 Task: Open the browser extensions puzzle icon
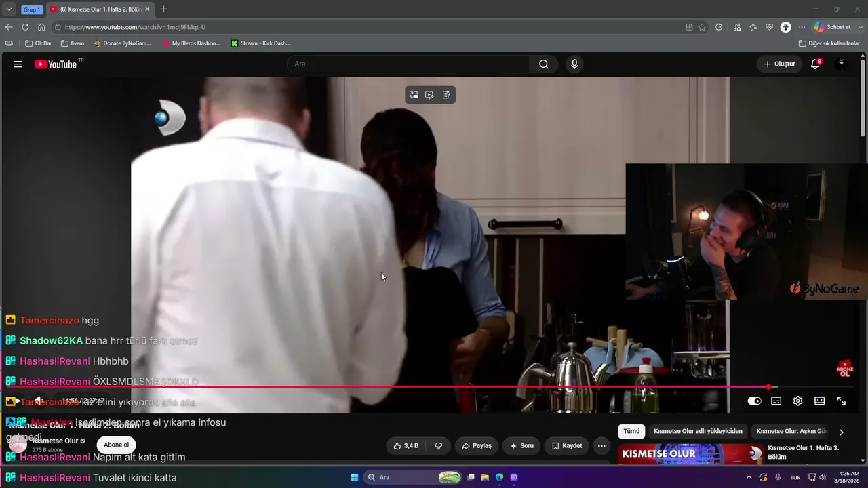719,27
